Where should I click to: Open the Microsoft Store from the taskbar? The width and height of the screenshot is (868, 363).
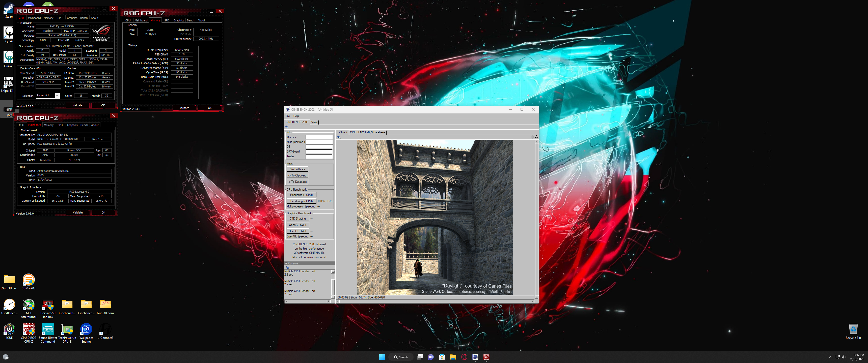click(x=442, y=357)
